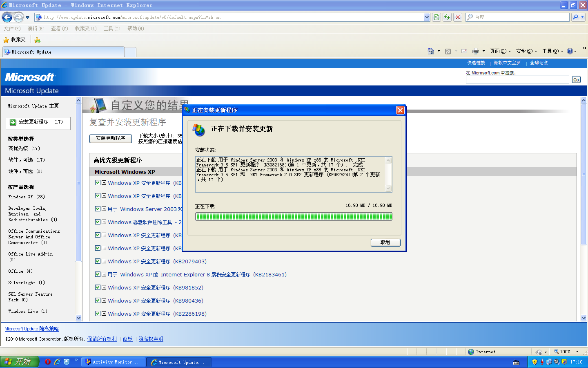Expand details for Windows XP 安全更新程序 (KB2079403)
The width and height of the screenshot is (588, 368).
(104, 261)
